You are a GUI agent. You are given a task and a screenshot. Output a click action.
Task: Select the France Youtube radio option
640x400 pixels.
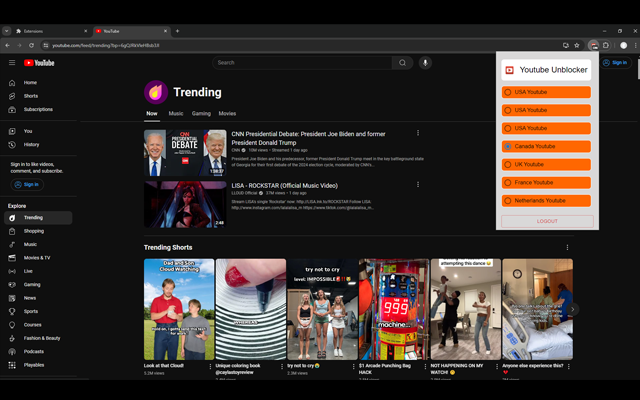tap(507, 182)
